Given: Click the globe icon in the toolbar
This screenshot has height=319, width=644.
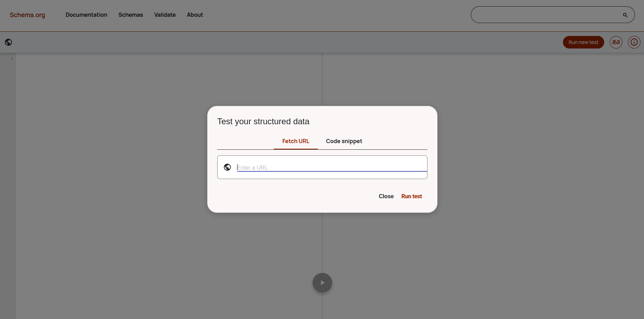Looking at the screenshot, I should pos(9,42).
